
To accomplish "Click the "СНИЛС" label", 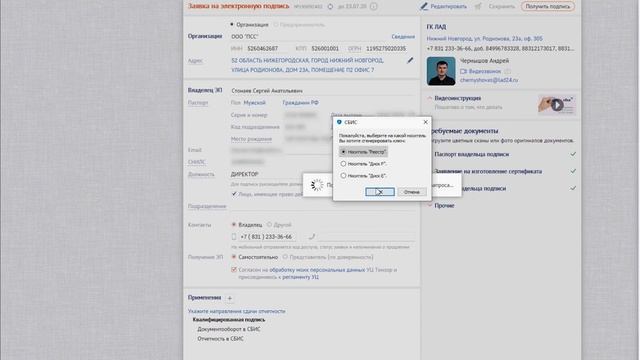I will click(197, 162).
